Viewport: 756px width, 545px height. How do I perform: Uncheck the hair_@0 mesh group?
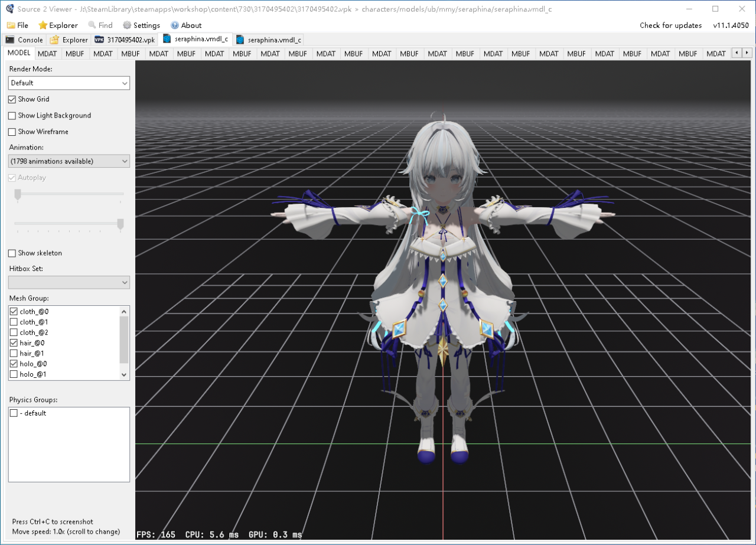pyautogui.click(x=14, y=342)
